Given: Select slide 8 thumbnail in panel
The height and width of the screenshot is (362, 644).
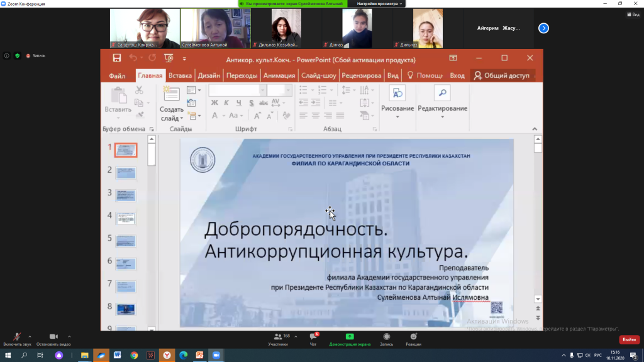Looking at the screenshot, I should click(x=126, y=309).
